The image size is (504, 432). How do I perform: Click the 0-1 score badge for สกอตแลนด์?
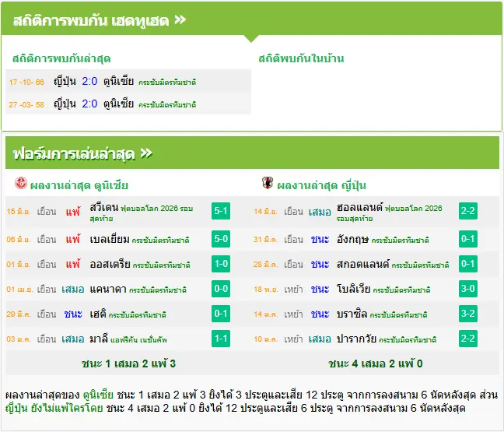468,264
